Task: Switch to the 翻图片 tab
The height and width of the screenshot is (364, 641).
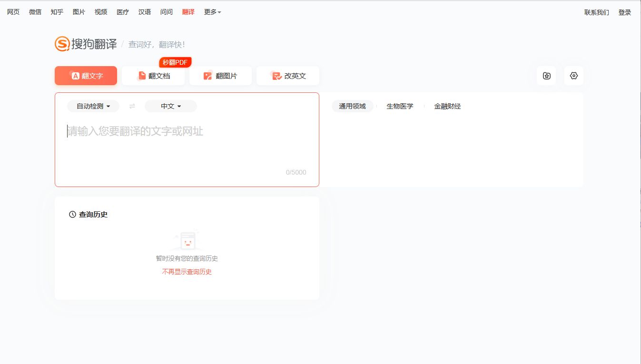Action: click(220, 76)
